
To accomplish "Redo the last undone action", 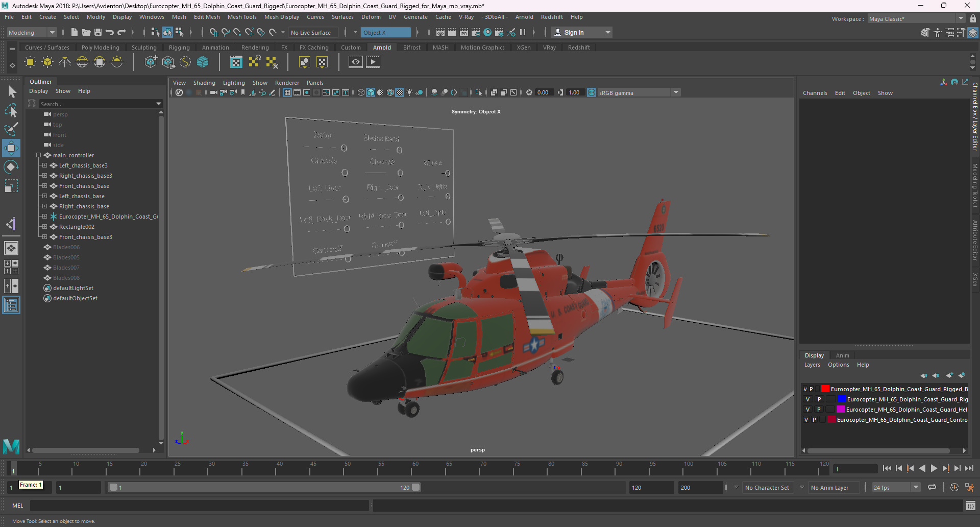I will 121,32.
